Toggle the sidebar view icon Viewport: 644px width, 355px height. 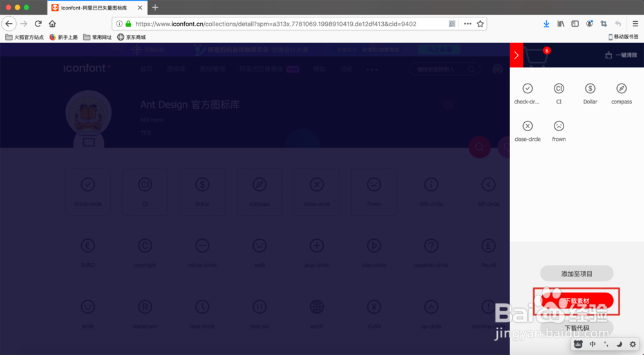pos(575,24)
